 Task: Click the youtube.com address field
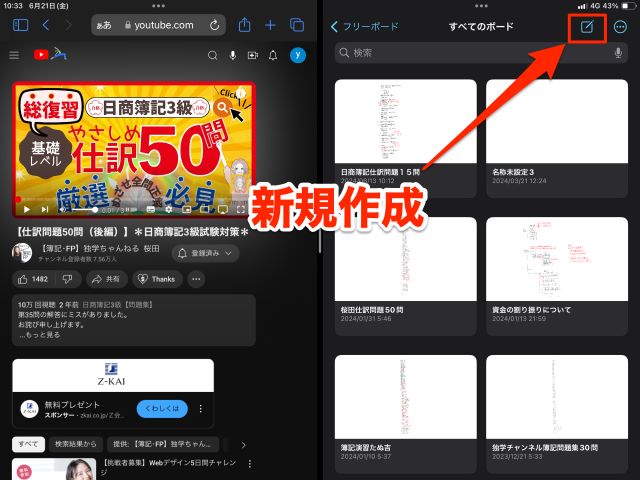tap(158, 25)
